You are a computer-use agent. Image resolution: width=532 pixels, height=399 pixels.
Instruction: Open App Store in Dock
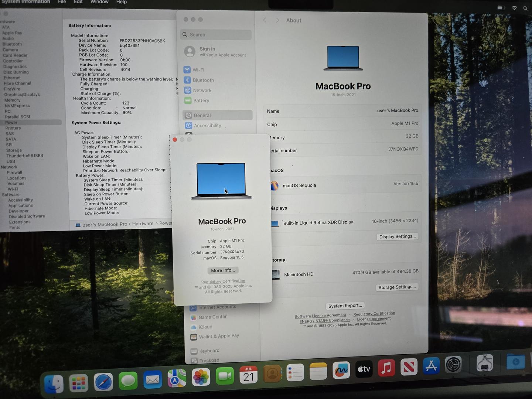click(x=431, y=365)
